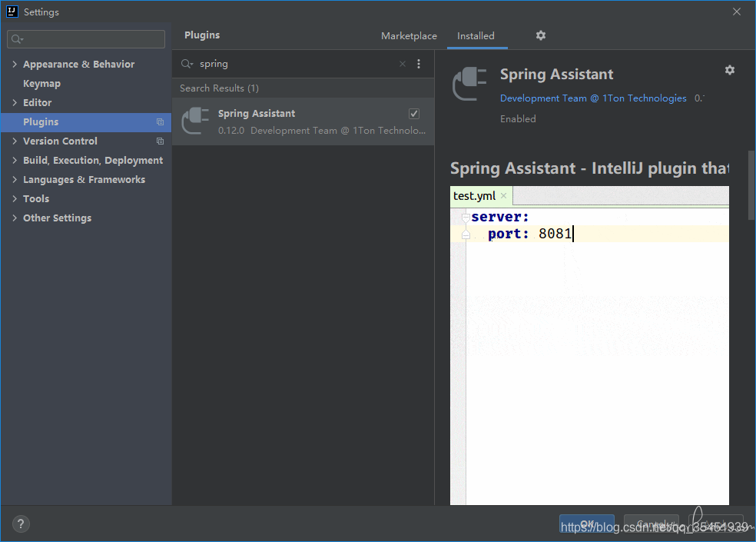Viewport: 756px width, 542px height.
Task: Open the help question mark button
Action: click(21, 524)
